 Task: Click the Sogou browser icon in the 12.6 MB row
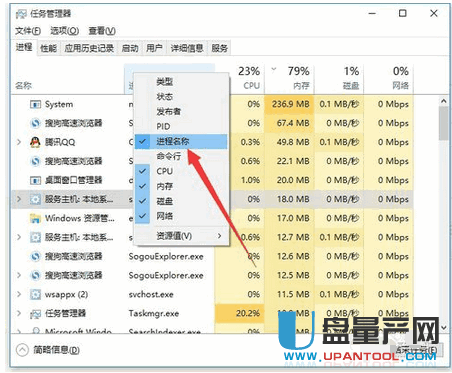click(x=35, y=256)
